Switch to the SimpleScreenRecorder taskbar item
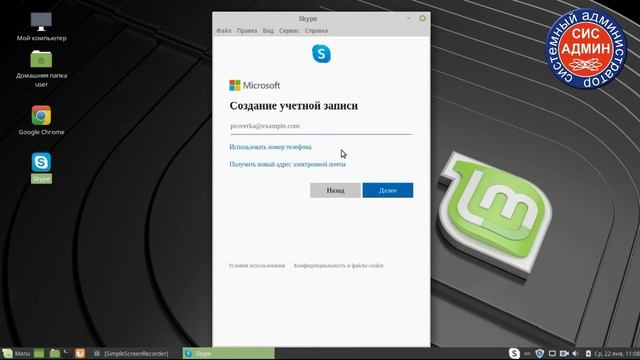The image size is (640, 360). (131, 353)
